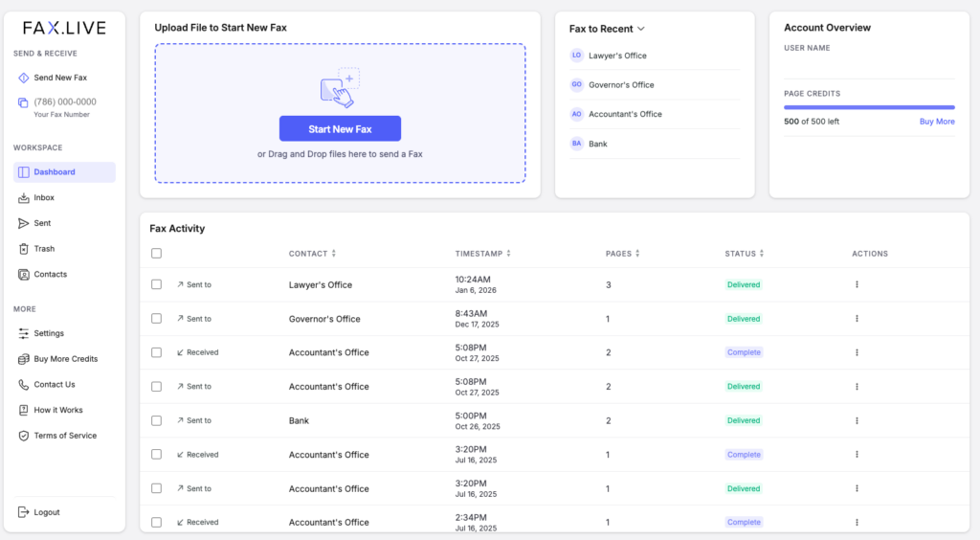The height and width of the screenshot is (540, 980).
Task: Click the page credits progress bar
Action: pyautogui.click(x=869, y=107)
